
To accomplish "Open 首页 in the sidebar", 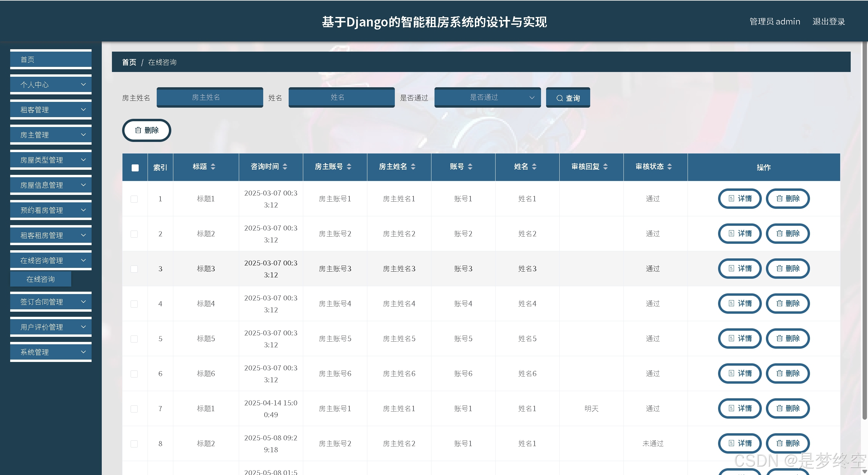I will point(51,59).
